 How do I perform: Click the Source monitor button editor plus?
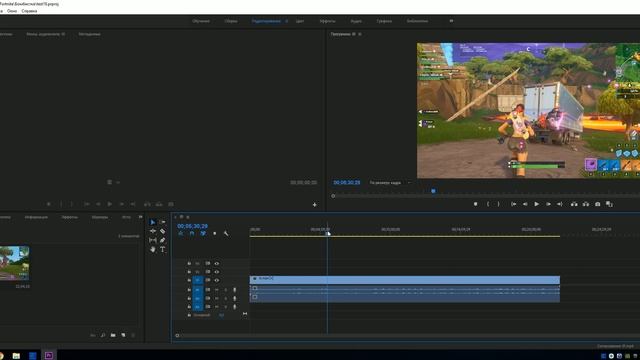(x=314, y=204)
